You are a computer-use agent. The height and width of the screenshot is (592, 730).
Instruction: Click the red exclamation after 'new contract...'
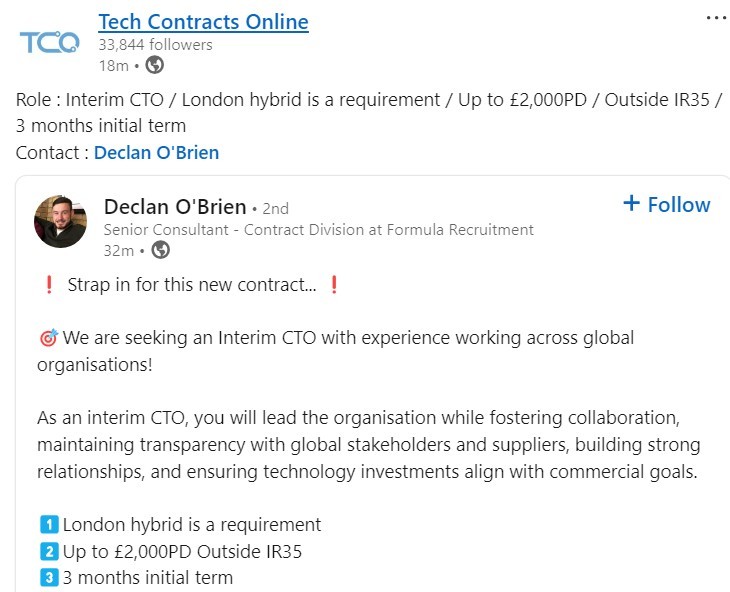[x=334, y=285]
